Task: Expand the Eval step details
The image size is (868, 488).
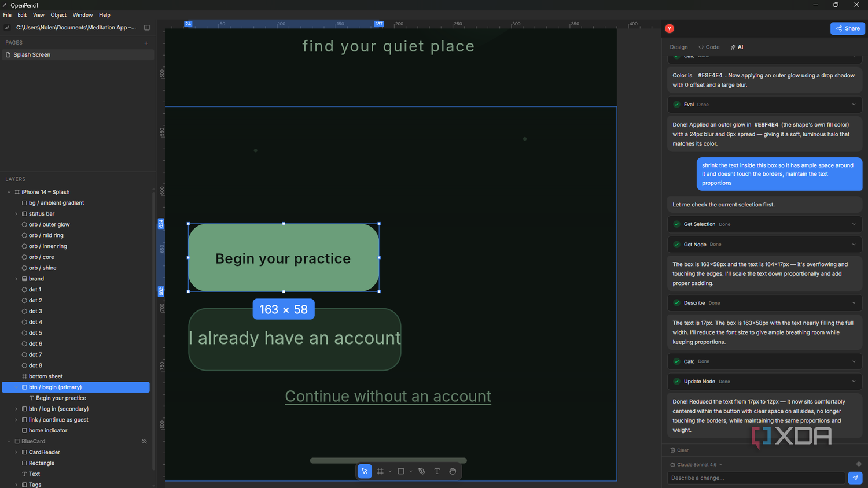Action: (x=854, y=105)
